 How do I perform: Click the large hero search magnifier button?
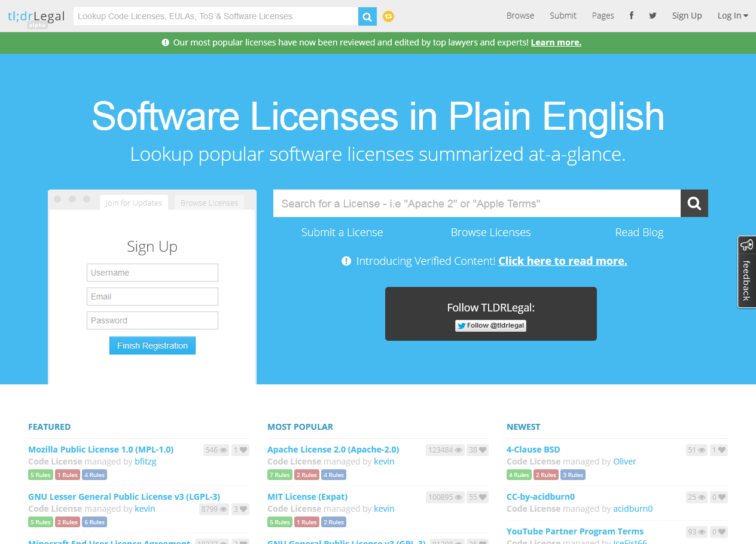tap(694, 203)
